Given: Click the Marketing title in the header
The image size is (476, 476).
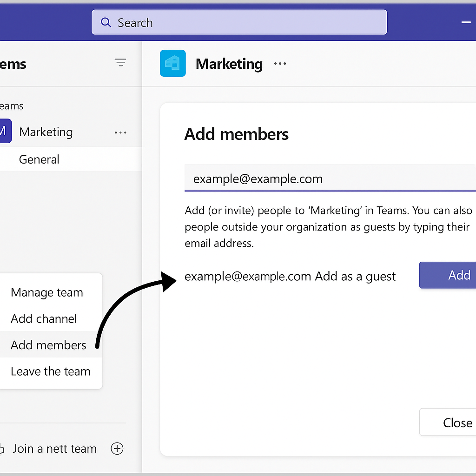Looking at the screenshot, I should [x=229, y=64].
